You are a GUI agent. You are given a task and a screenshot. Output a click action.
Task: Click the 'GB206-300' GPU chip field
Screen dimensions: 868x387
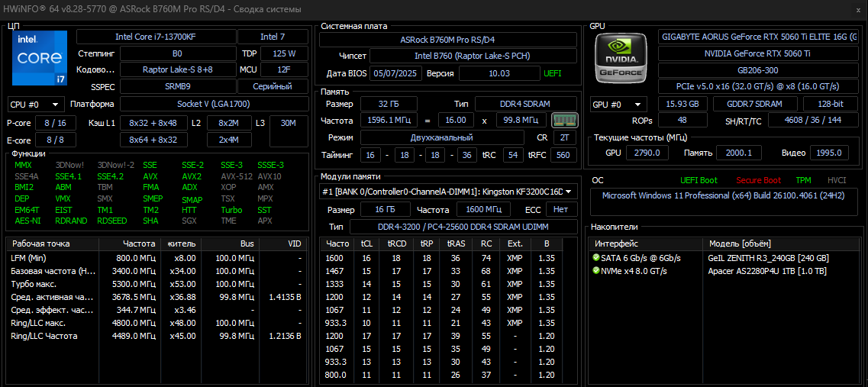tap(758, 69)
